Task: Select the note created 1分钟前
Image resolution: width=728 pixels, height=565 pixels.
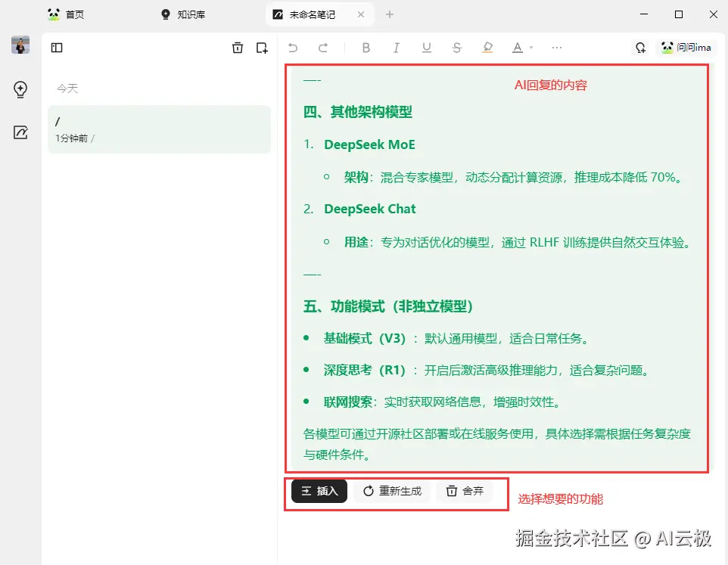Action: pyautogui.click(x=159, y=129)
